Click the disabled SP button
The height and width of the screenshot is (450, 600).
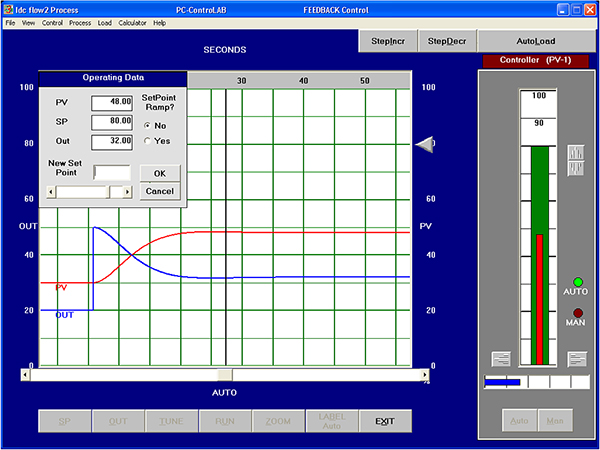(x=65, y=421)
